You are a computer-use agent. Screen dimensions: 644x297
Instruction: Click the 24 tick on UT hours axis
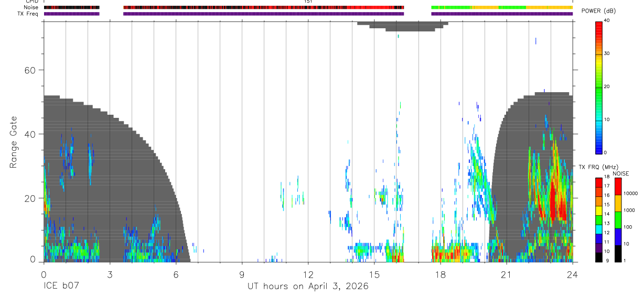tap(573, 274)
